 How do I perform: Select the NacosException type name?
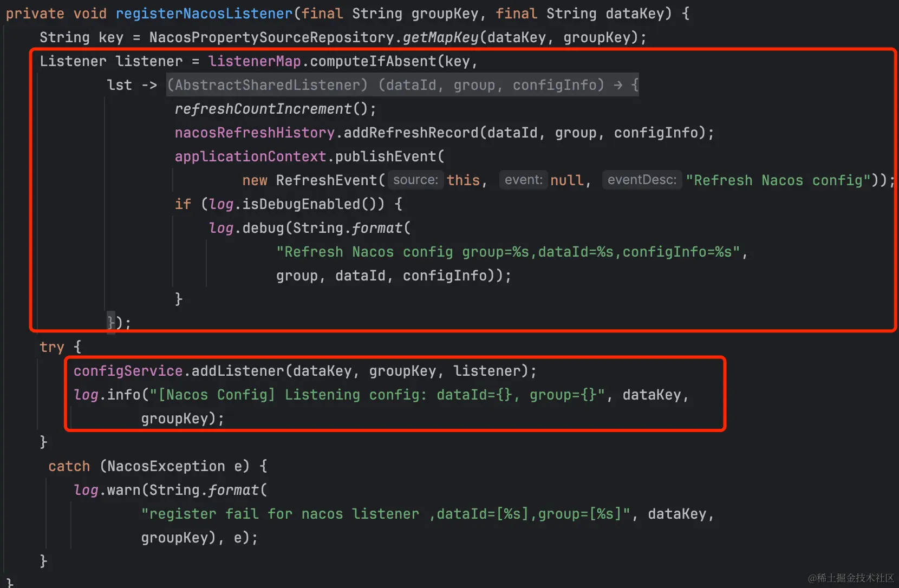click(166, 466)
